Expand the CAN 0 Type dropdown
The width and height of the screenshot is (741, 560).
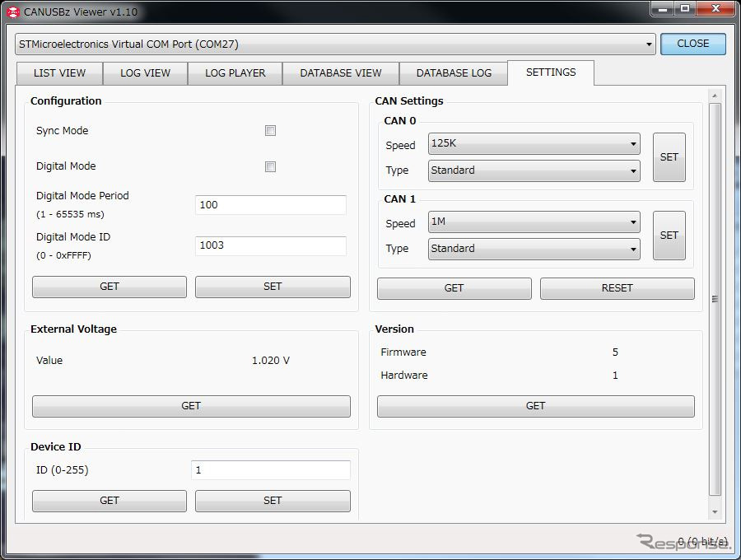(534, 170)
